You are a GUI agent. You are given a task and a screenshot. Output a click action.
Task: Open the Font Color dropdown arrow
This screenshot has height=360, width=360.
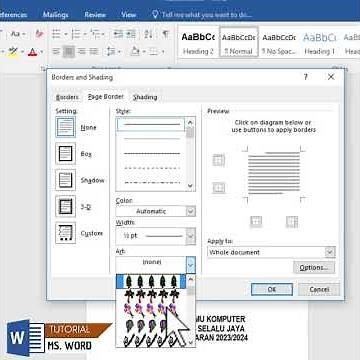[x=42, y=52]
